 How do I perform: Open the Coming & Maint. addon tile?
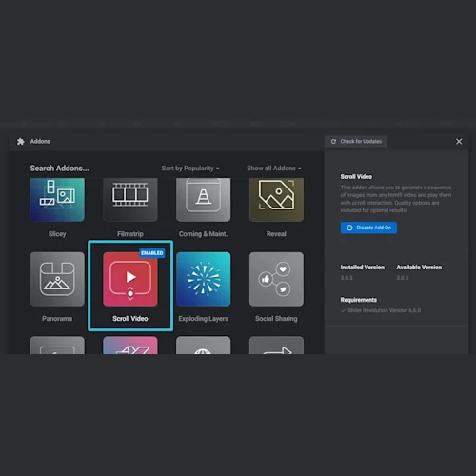204,200
